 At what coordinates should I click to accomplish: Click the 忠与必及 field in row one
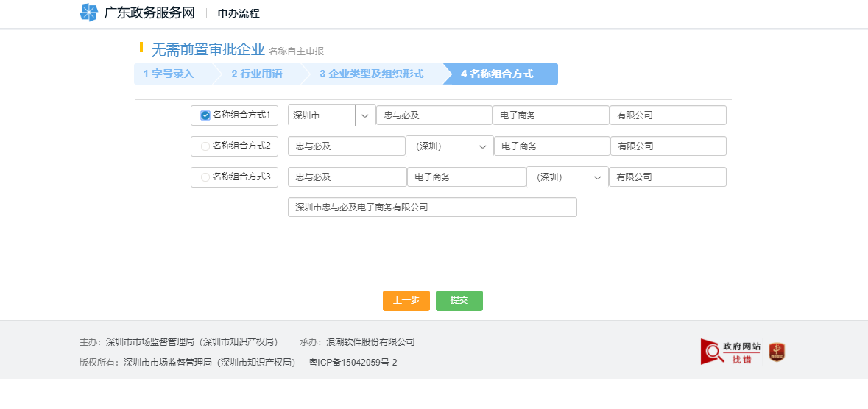pos(434,115)
